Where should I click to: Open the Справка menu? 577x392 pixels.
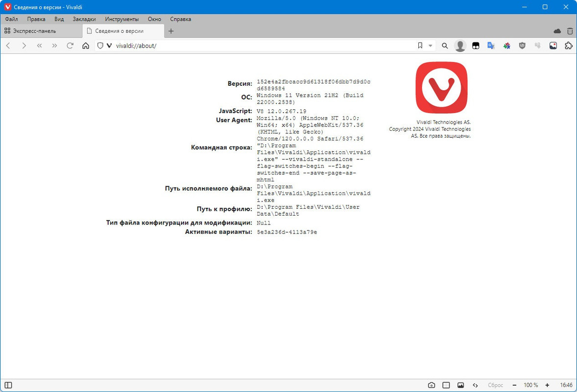[180, 19]
